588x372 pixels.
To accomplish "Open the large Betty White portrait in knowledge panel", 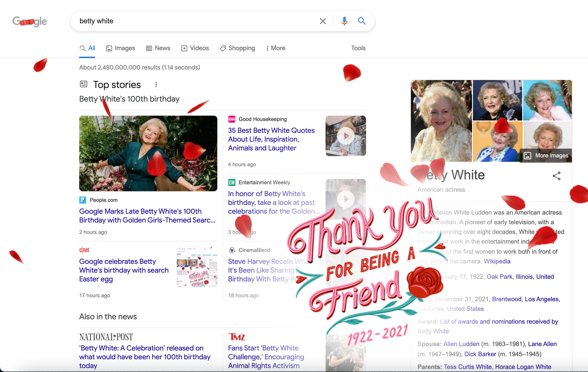I will (x=441, y=121).
